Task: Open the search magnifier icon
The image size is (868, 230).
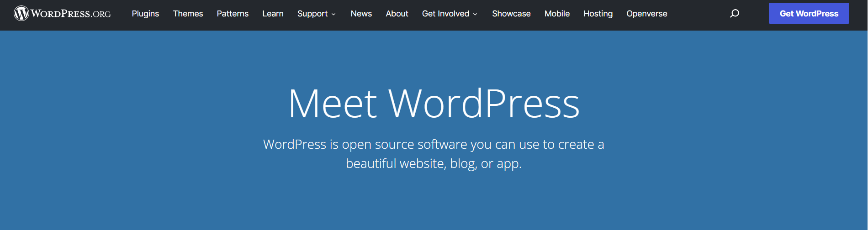Action: (735, 14)
